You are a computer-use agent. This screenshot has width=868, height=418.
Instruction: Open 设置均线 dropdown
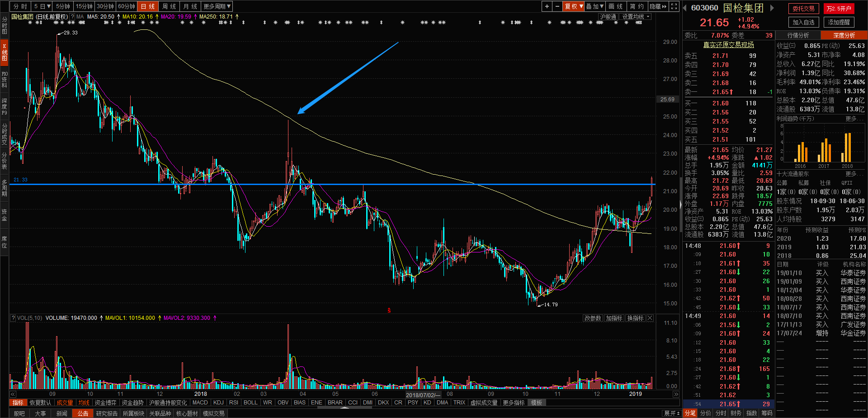click(x=635, y=17)
